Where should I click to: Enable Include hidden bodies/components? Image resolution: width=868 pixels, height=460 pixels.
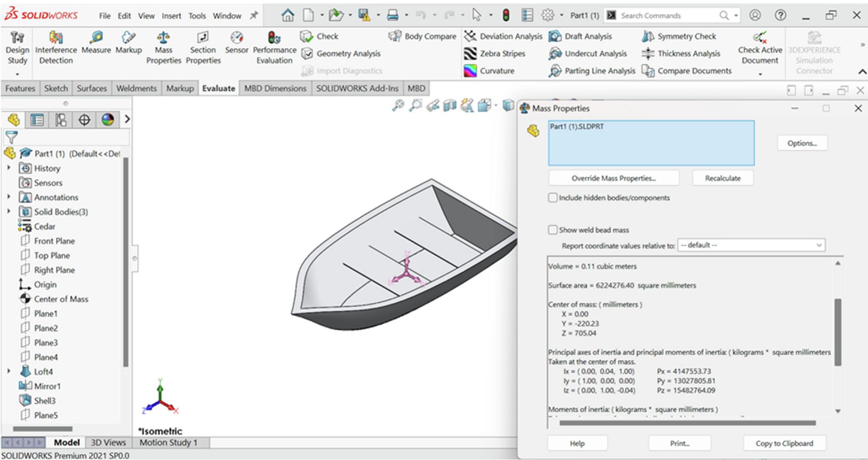553,197
